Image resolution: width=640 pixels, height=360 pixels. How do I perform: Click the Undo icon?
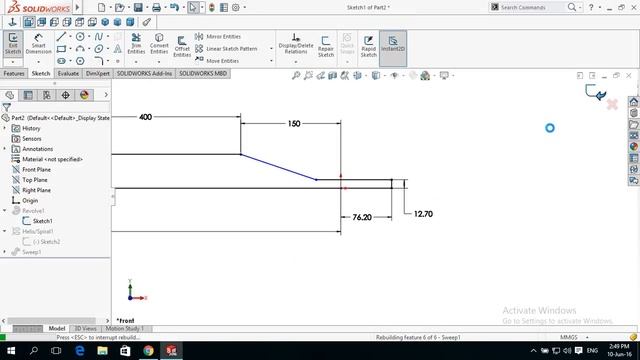click(x=174, y=7)
